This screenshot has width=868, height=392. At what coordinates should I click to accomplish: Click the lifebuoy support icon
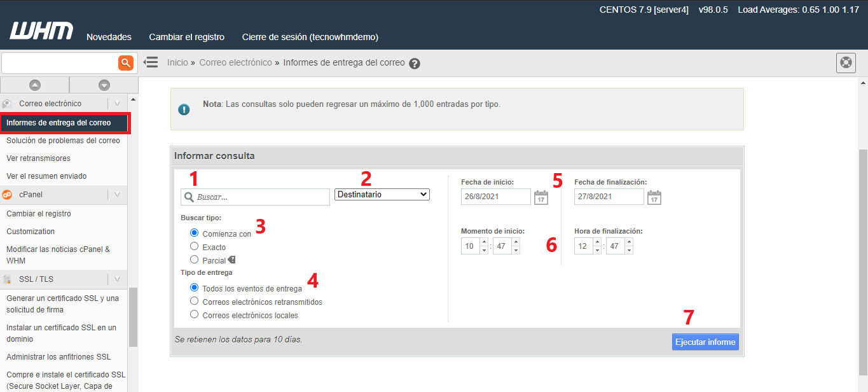click(845, 63)
